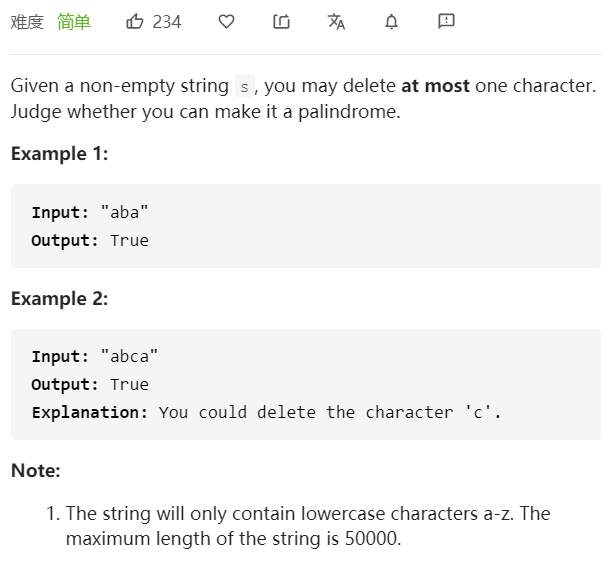This screenshot has height=572, width=610.
Task: Click the green 简单 difficulty label
Action: point(74,21)
